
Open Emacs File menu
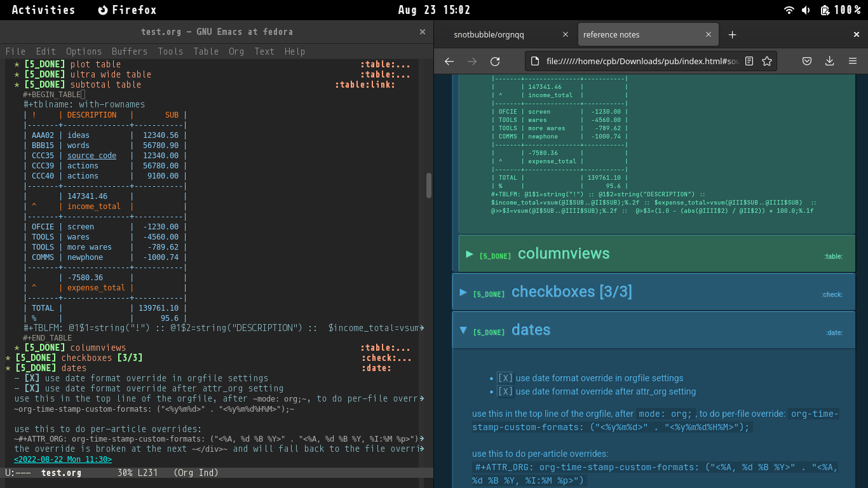15,51
